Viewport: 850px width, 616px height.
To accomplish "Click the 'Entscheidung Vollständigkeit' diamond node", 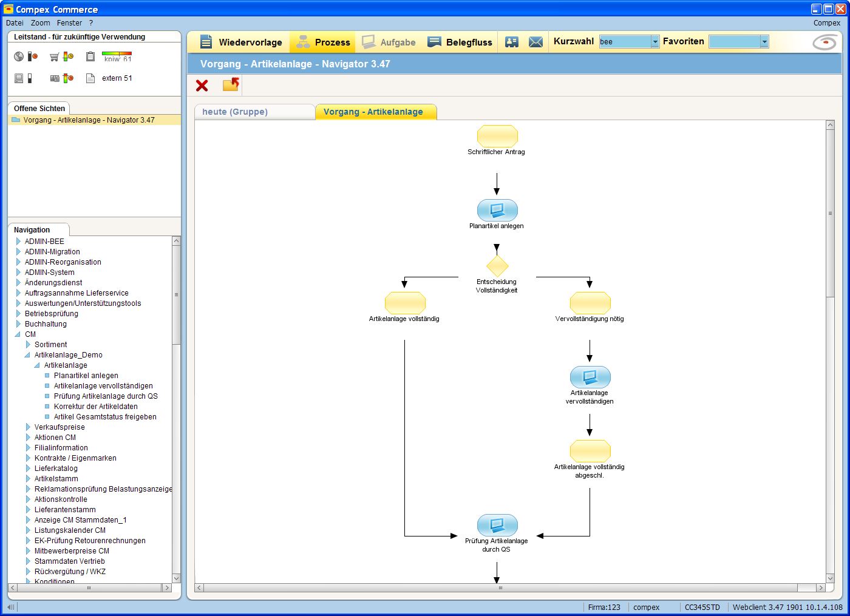I will click(497, 266).
